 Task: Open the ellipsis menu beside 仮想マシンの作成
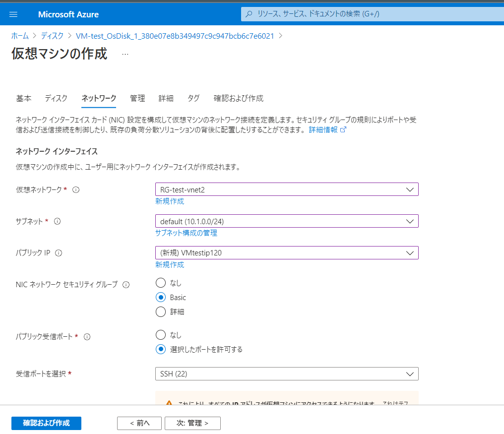click(126, 55)
